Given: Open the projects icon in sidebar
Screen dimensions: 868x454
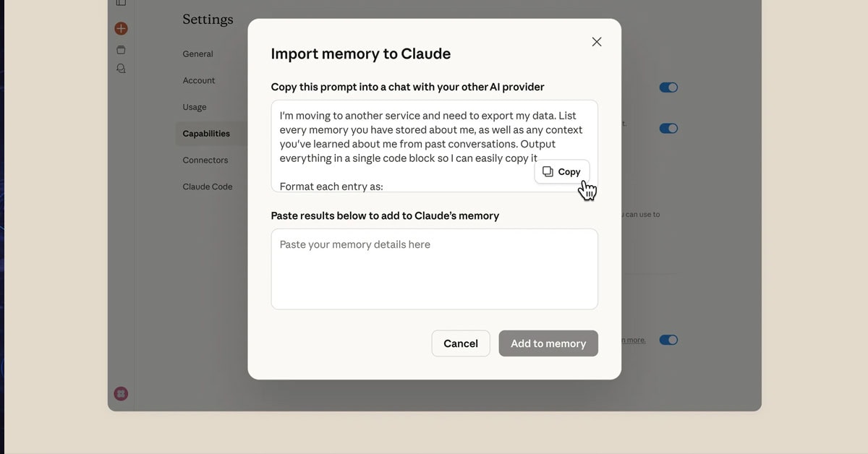Looking at the screenshot, I should (x=121, y=50).
